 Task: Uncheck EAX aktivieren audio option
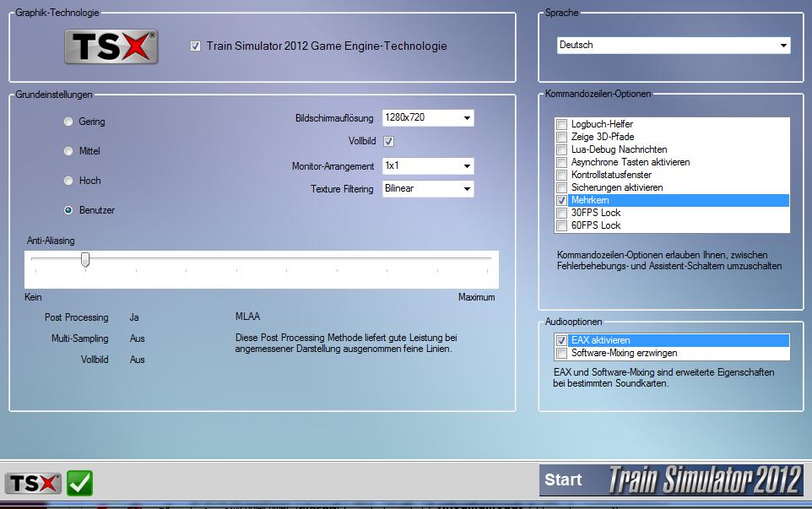tap(561, 341)
